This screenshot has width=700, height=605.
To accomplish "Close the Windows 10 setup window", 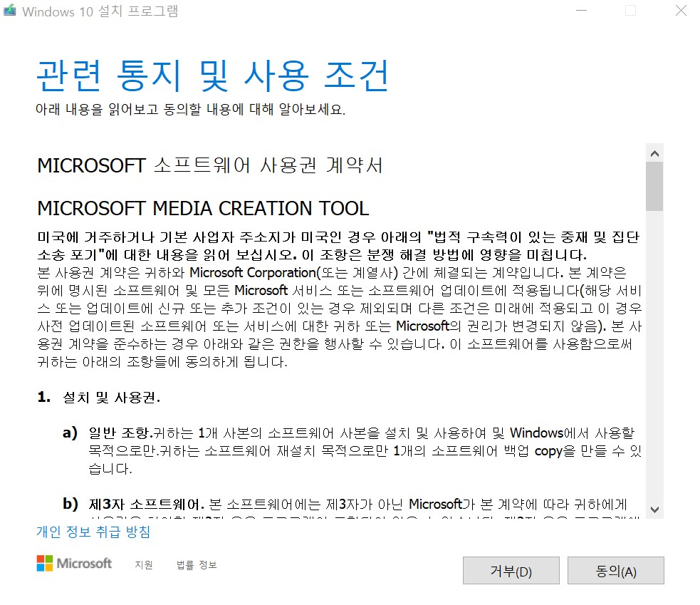I will point(681,10).
